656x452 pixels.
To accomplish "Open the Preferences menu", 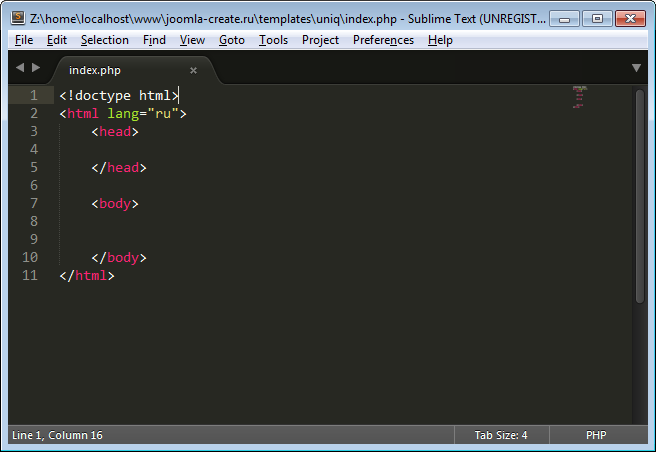I will click(383, 40).
